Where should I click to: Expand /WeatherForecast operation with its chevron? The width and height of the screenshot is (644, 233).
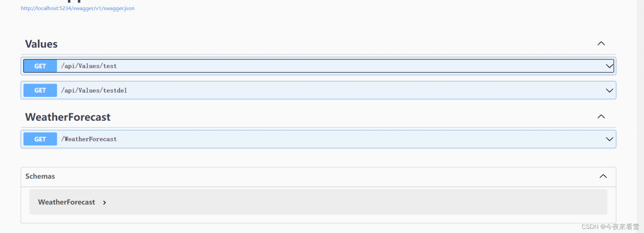click(x=609, y=139)
